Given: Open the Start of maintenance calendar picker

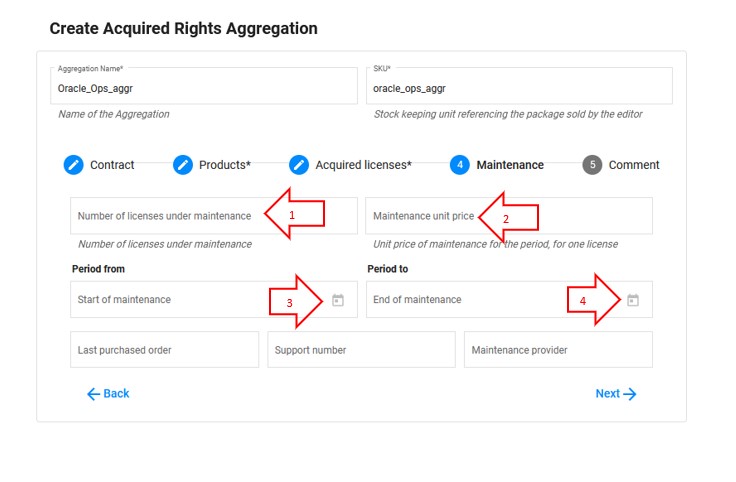Looking at the screenshot, I should 338,300.
